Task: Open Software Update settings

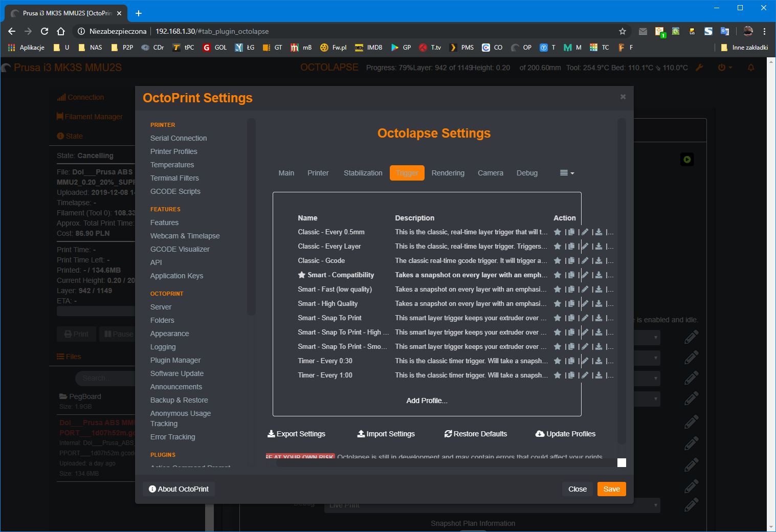Action: tap(177, 373)
